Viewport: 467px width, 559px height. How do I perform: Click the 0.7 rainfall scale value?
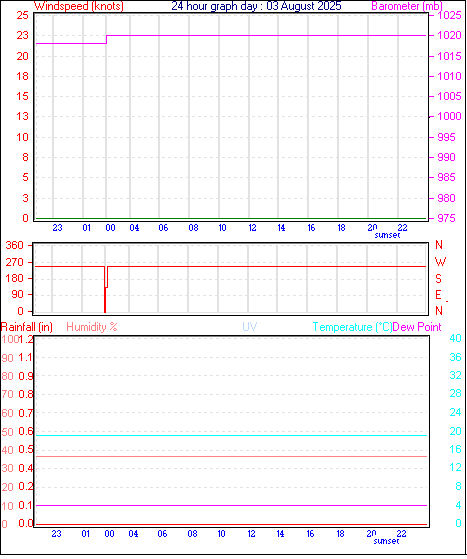[25, 413]
